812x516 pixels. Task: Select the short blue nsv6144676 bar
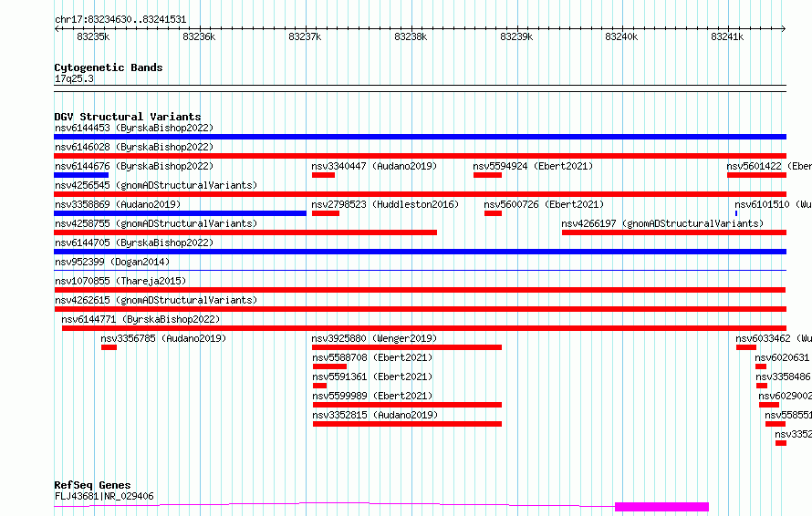pyautogui.click(x=81, y=175)
